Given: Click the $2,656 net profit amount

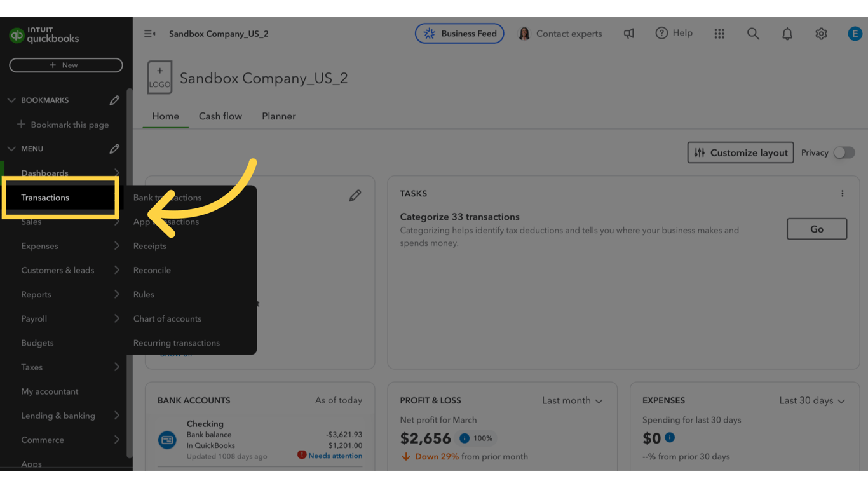Looking at the screenshot, I should 425,438.
